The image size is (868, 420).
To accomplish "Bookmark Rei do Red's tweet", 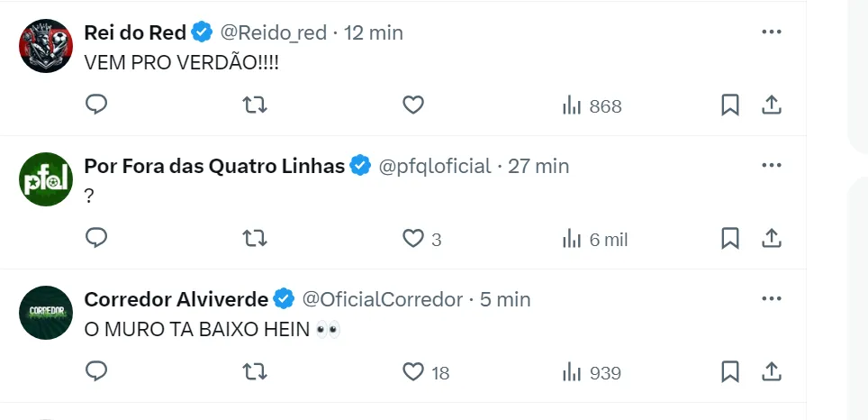I will tap(730, 105).
